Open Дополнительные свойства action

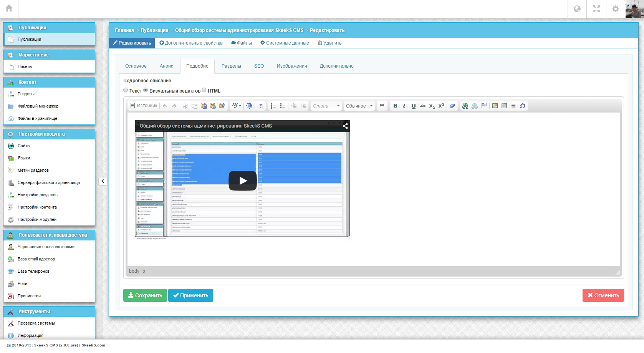pos(191,43)
